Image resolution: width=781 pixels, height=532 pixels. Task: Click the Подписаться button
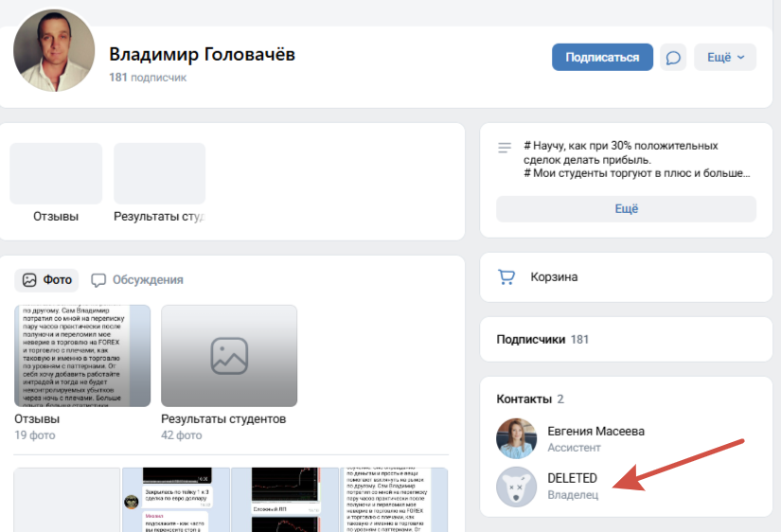(602, 58)
